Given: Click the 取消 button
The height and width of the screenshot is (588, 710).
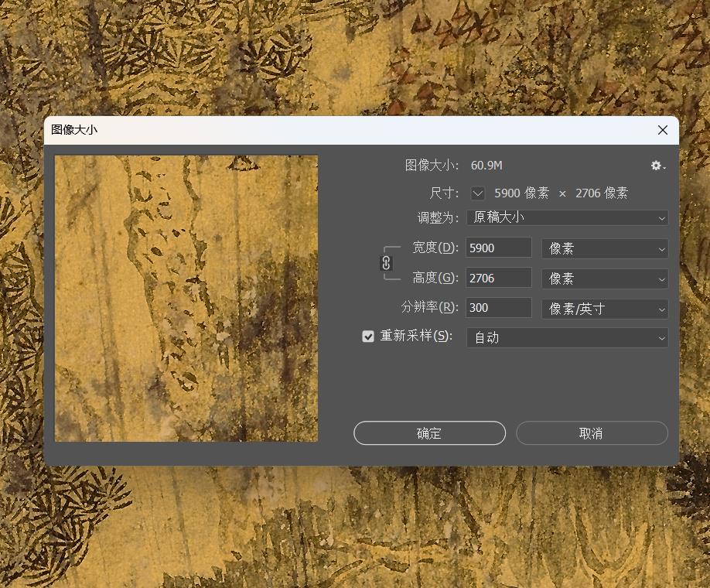Looking at the screenshot, I should click(592, 433).
